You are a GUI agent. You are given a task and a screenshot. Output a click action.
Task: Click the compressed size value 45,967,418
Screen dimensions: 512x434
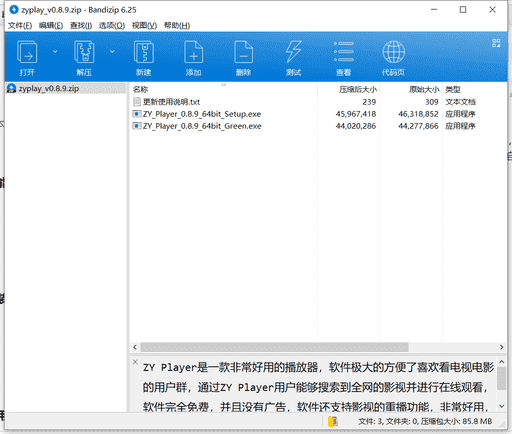[x=356, y=114]
